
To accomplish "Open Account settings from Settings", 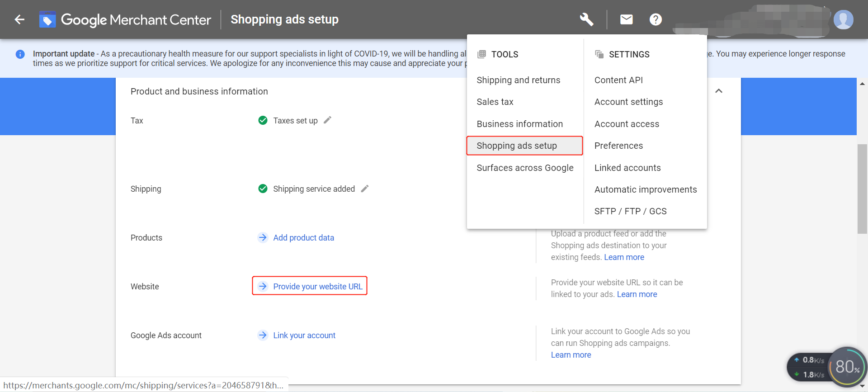I will coord(628,102).
